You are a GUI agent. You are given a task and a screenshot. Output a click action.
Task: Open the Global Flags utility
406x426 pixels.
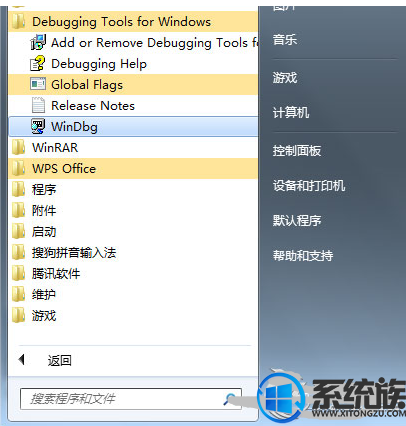coord(133,85)
